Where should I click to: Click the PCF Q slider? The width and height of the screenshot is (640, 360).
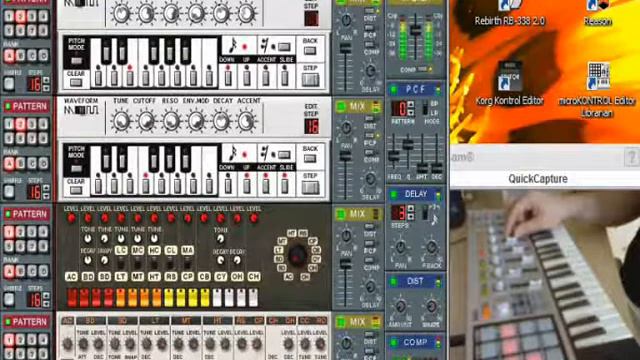(x=408, y=144)
